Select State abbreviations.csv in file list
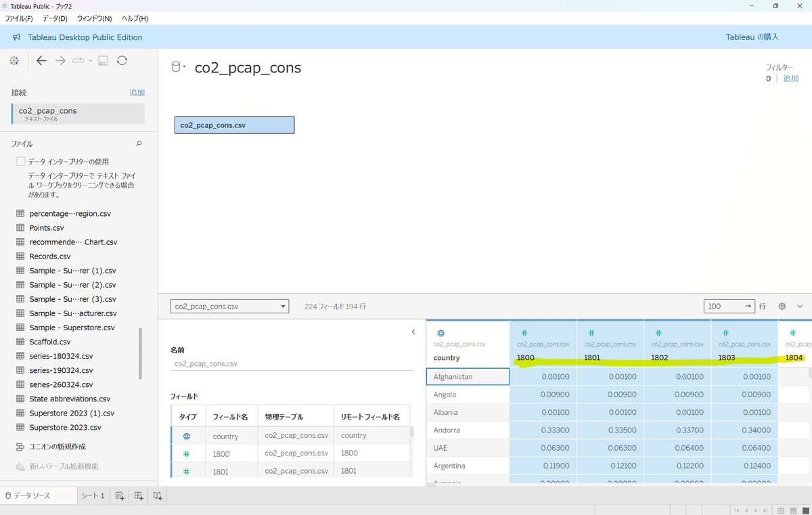The width and height of the screenshot is (812, 515). click(70, 399)
